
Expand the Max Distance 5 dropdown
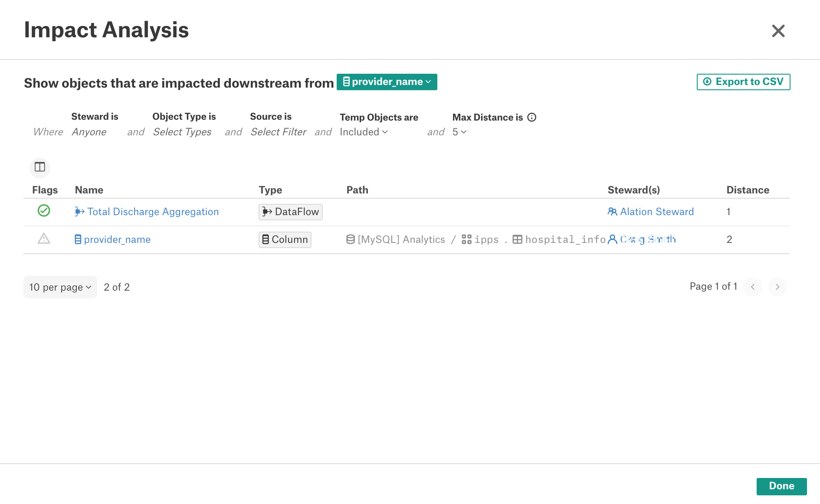[x=459, y=132]
